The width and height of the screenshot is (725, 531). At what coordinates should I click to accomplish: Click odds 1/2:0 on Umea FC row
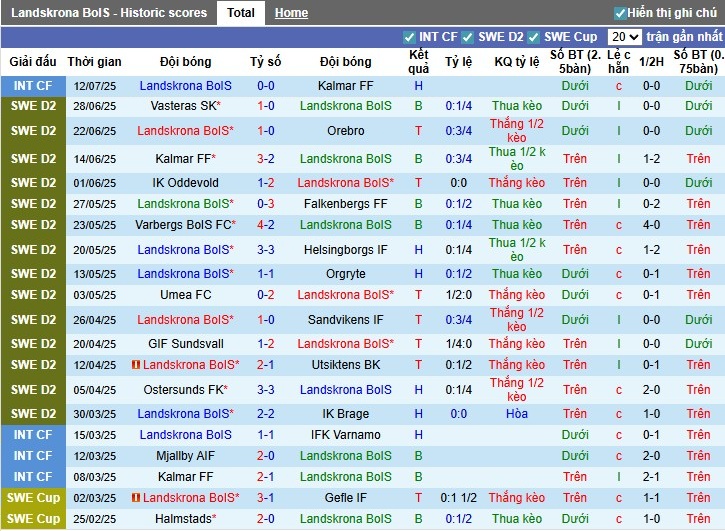pos(459,295)
